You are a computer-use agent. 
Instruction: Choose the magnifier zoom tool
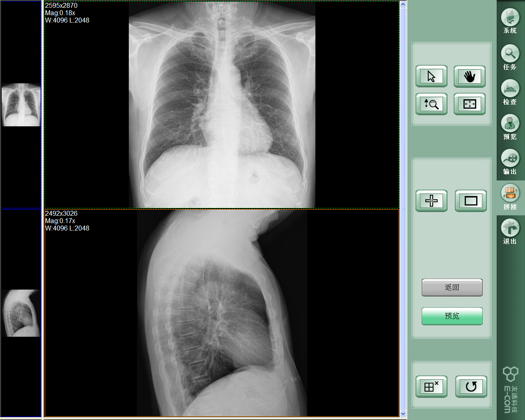431,104
